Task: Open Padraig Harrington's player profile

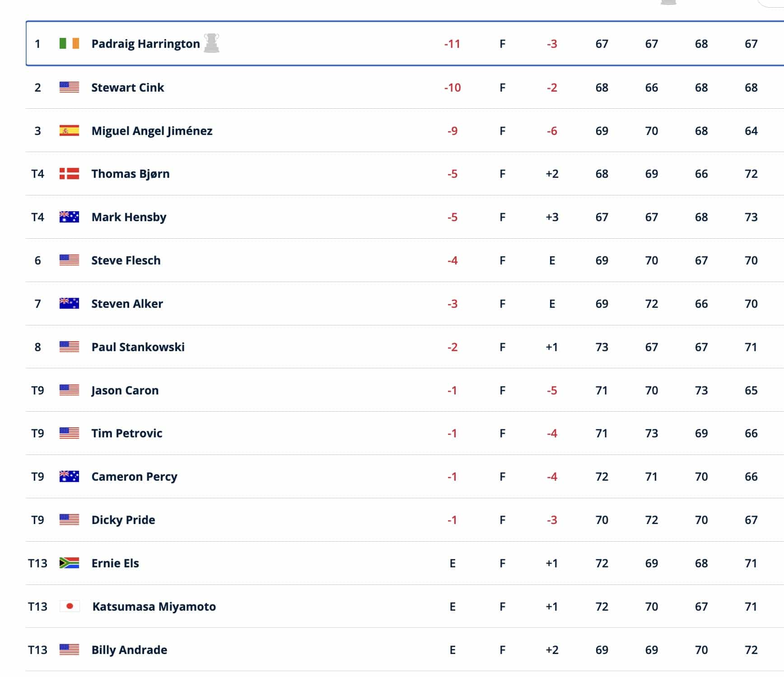Action: [x=145, y=44]
